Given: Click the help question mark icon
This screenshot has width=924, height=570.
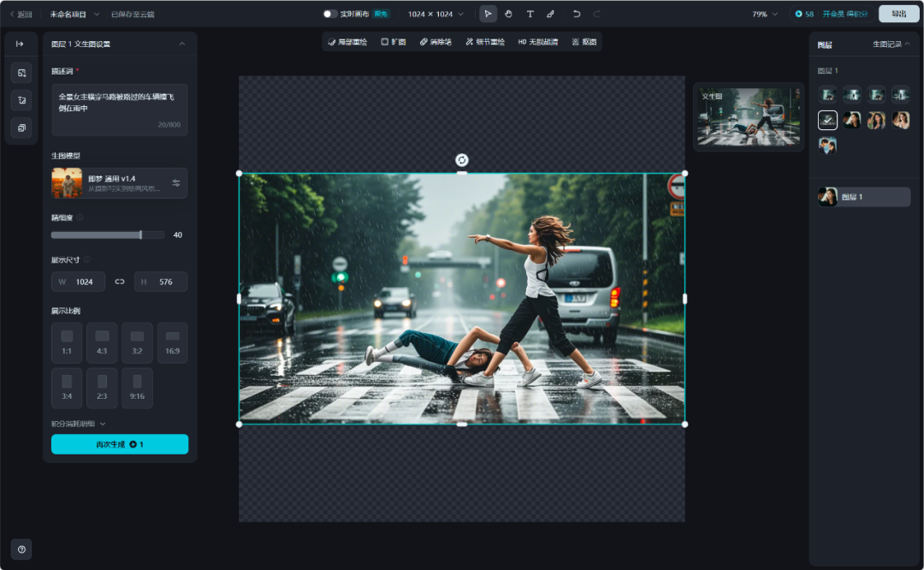Looking at the screenshot, I should tap(21, 549).
